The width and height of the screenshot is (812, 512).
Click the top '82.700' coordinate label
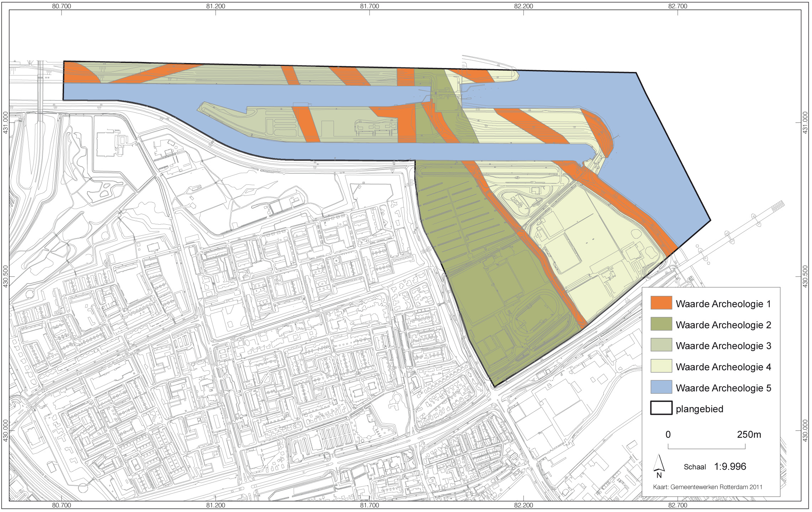point(678,6)
